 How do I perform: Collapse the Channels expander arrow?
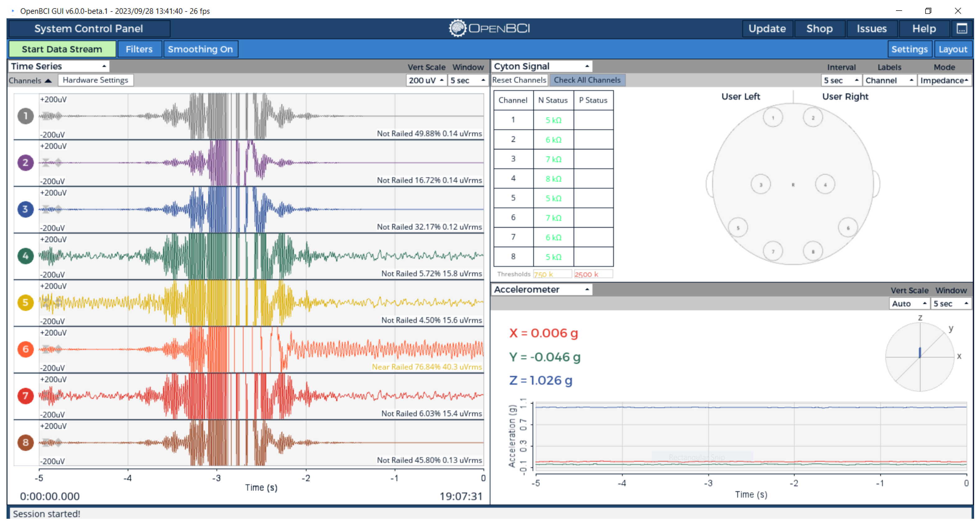(x=48, y=80)
